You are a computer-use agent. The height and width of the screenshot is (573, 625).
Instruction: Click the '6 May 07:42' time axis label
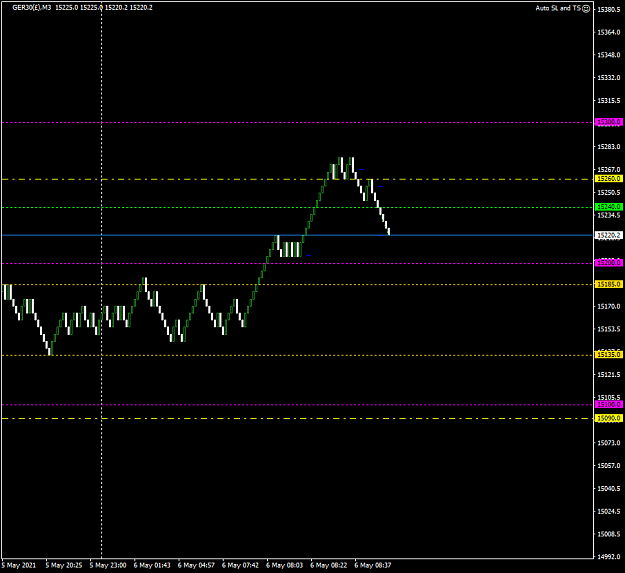[240, 565]
